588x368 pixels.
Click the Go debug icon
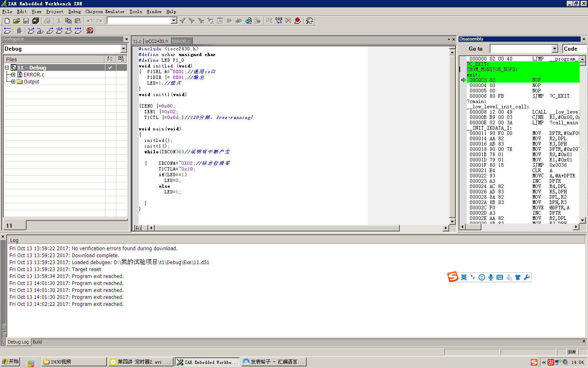pos(78,31)
